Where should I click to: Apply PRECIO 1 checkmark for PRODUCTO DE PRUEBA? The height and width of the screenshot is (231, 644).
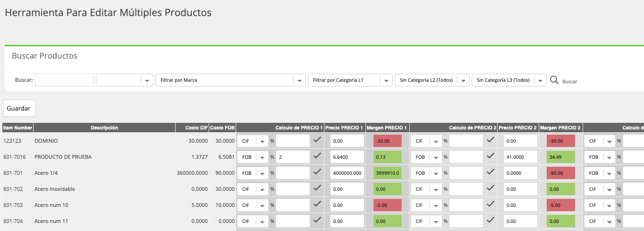pyautogui.click(x=317, y=156)
